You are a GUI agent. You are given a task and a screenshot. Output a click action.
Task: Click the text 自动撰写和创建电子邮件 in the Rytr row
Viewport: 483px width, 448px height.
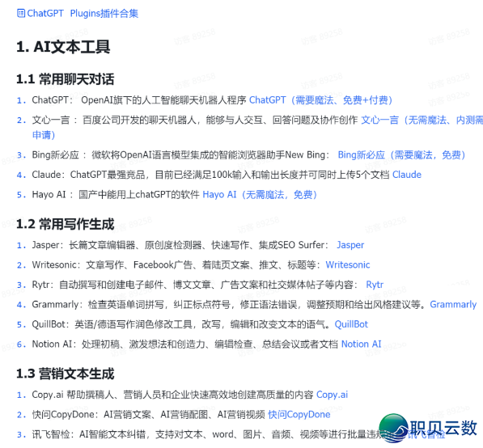[111, 285]
